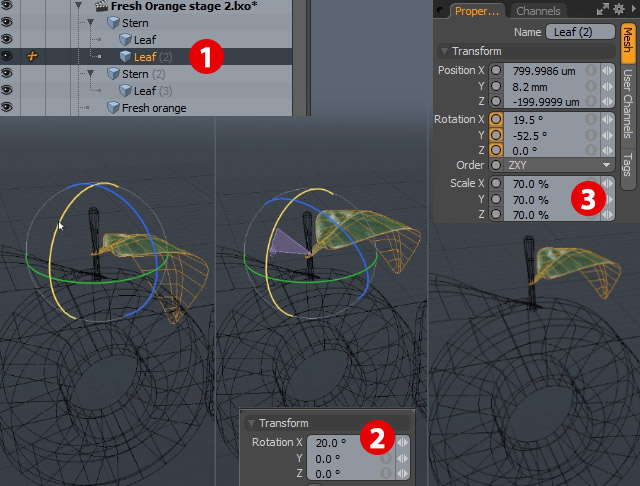The width and height of the screenshot is (640, 486).
Task: Toggle visibility eye of first Leaf item
Action: click(x=7, y=39)
